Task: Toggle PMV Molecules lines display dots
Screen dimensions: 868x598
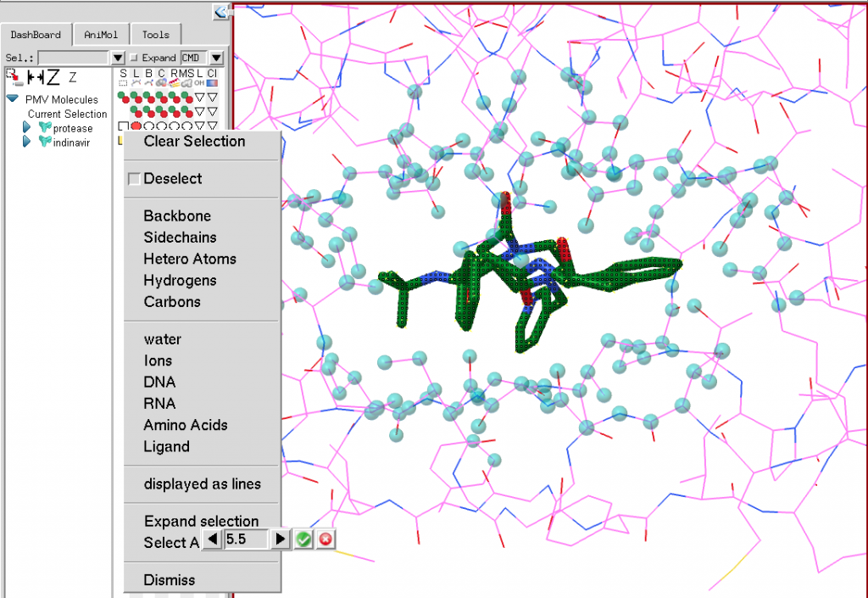Action: [x=136, y=98]
